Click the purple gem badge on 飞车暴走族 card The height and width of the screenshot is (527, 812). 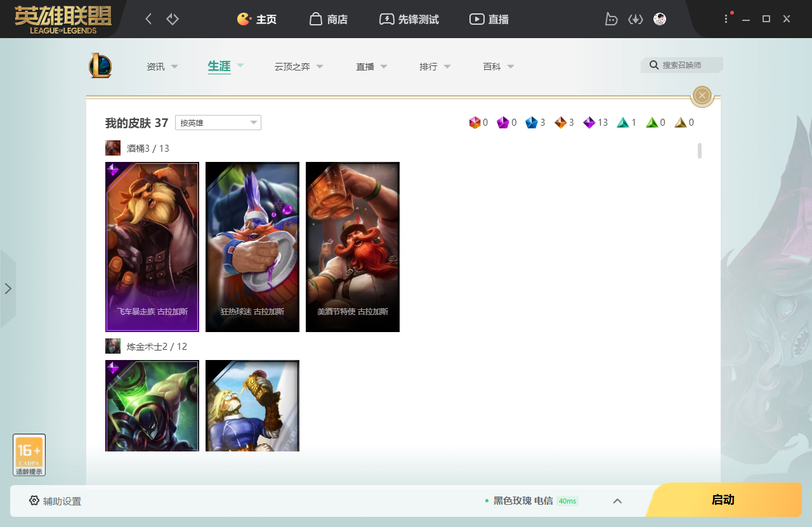pos(113,170)
